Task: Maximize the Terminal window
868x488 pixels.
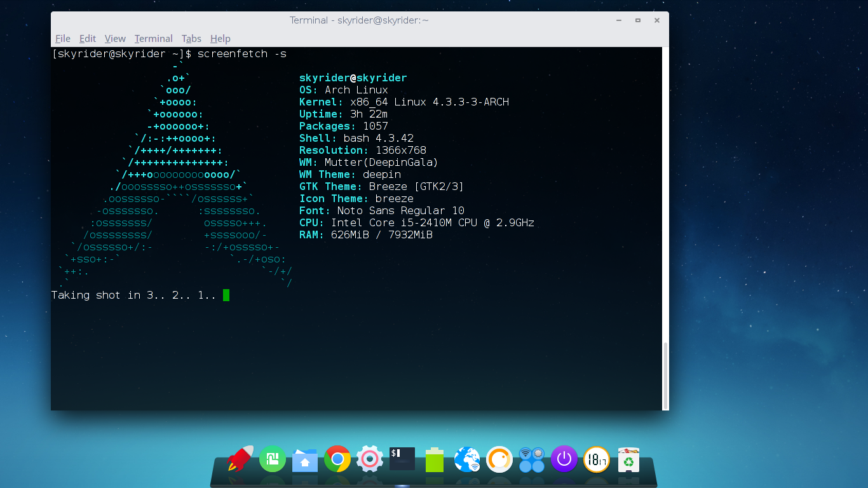Action: coord(638,20)
